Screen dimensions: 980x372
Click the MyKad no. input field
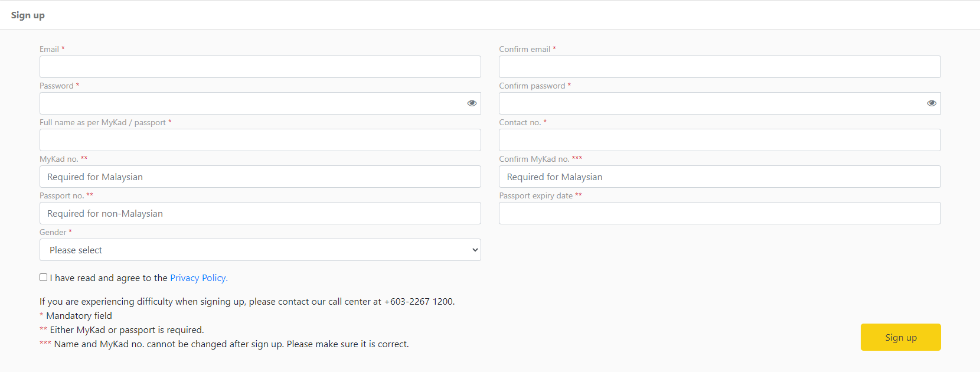pos(260,177)
